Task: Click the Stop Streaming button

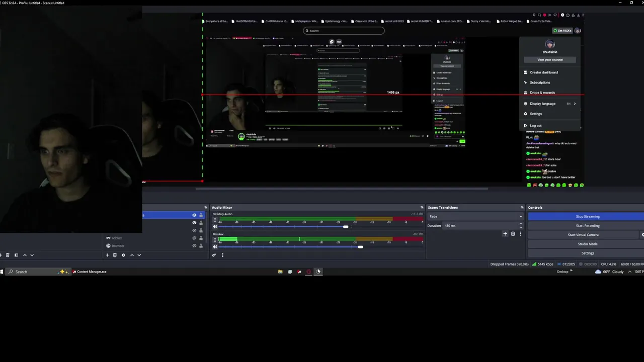Action: pos(587,216)
